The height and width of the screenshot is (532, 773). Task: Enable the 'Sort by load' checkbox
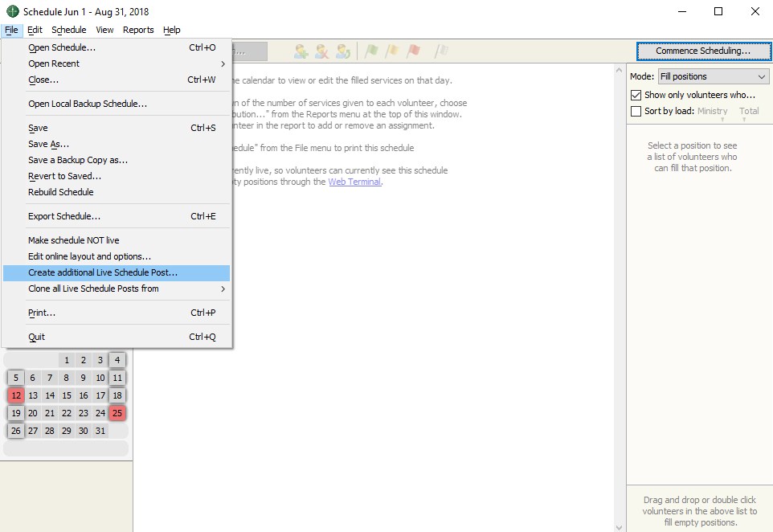point(636,111)
